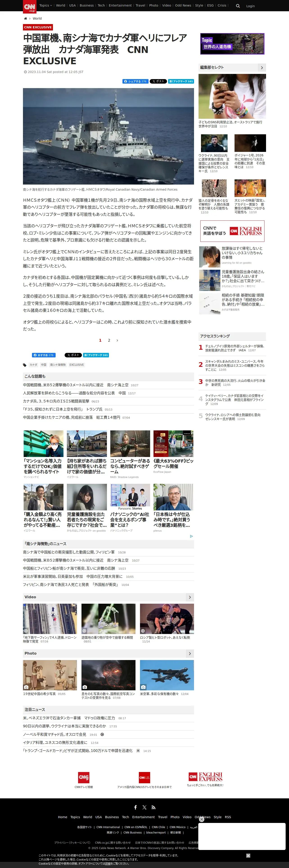Close the floating ad popup
This screenshot has height=868, width=289.
click(201, 819)
